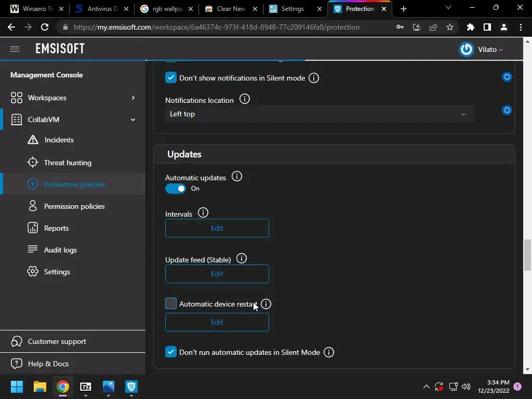Open Audit logs page
This screenshot has width=532, height=399.
pos(60,250)
